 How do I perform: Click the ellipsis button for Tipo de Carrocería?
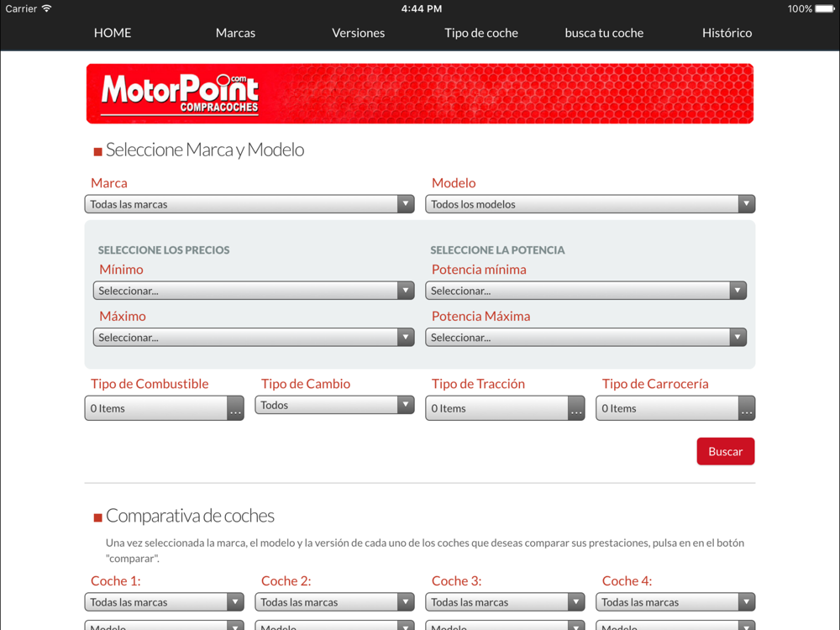point(746,408)
